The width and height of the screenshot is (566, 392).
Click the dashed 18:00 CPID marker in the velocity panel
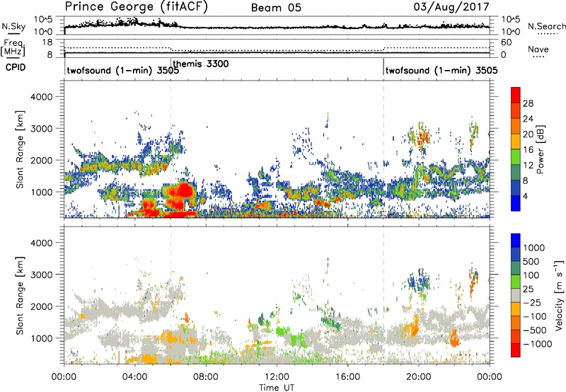pos(383,294)
